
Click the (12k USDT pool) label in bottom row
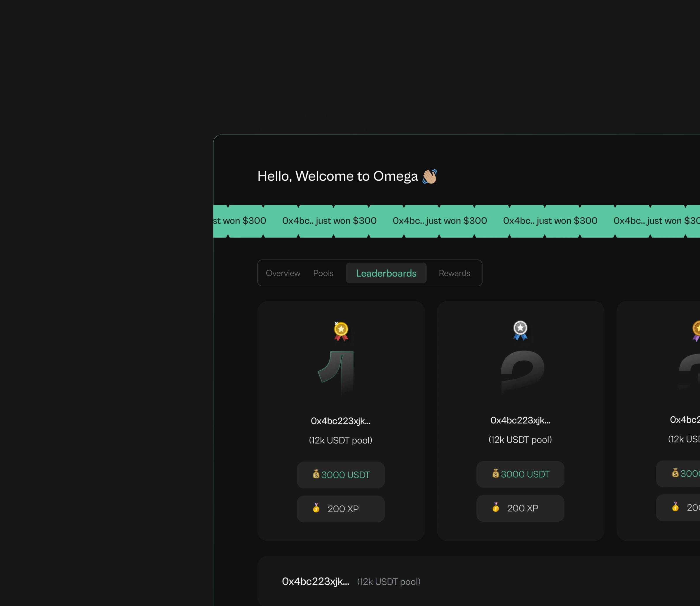coord(389,582)
